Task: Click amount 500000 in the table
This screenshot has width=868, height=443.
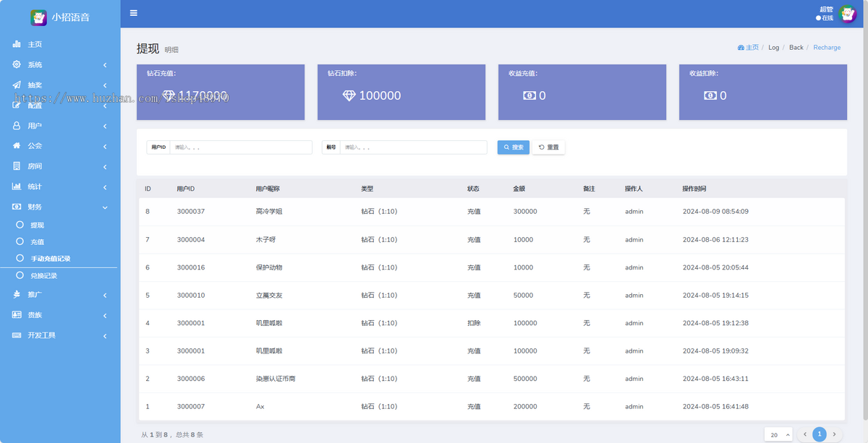Action: 525,379
